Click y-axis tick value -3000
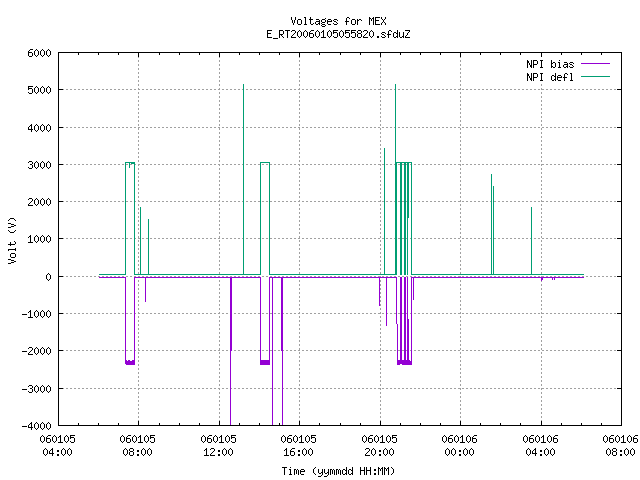 36,389
